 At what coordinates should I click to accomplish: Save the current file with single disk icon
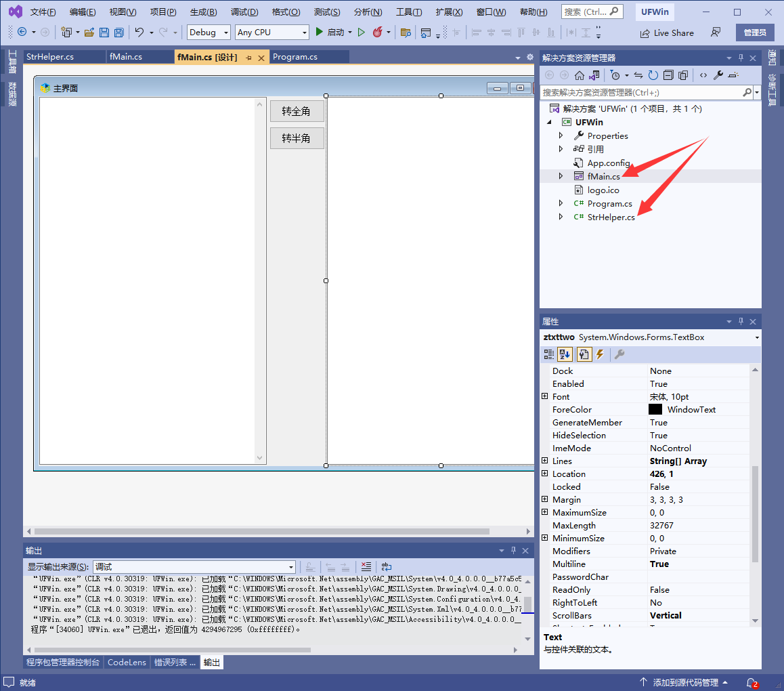point(104,32)
